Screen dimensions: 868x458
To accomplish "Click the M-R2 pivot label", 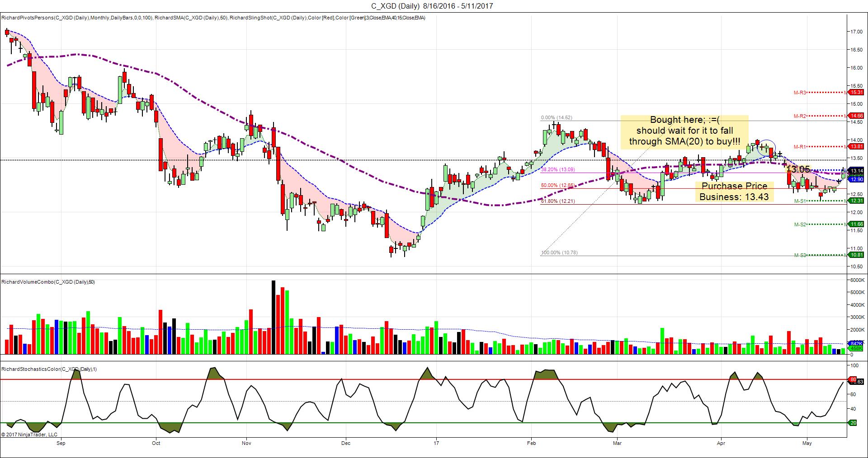I will pos(800,116).
